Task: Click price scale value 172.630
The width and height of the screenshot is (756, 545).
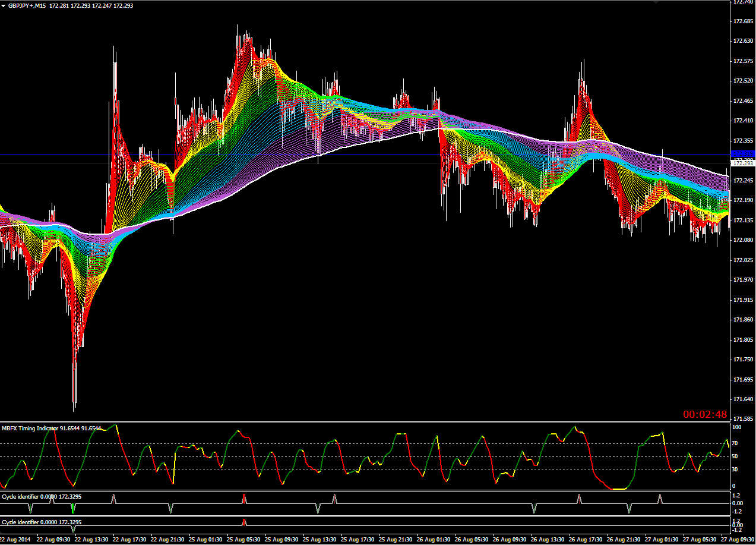Action: [742, 41]
